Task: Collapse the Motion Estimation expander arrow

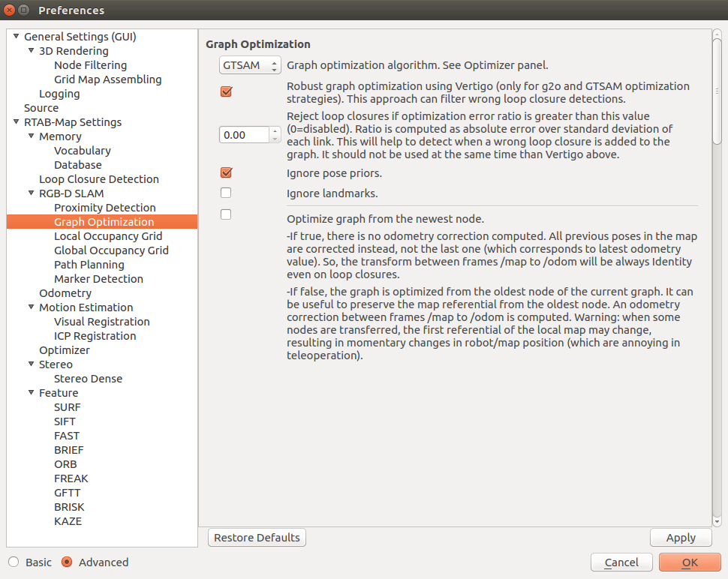Action: (32, 307)
